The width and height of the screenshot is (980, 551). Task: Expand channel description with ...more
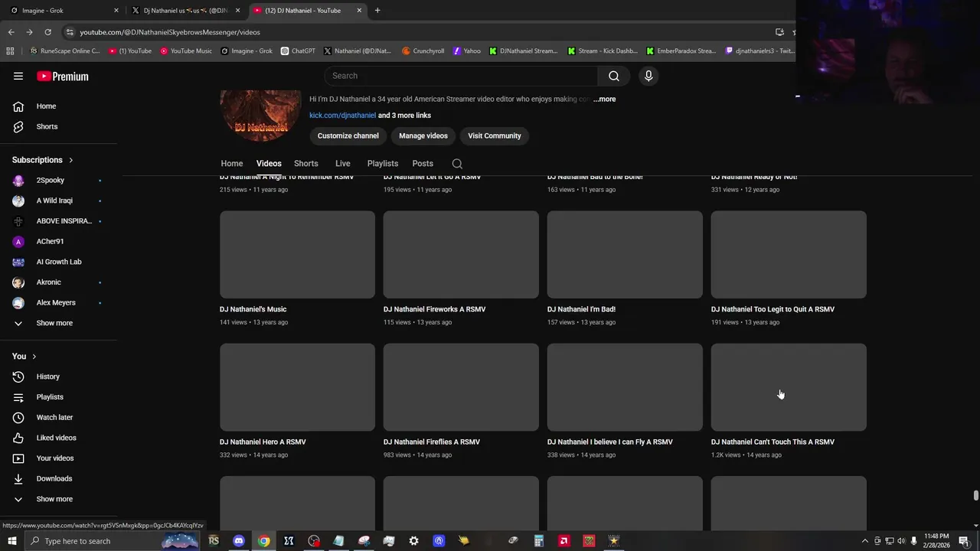[x=604, y=99]
